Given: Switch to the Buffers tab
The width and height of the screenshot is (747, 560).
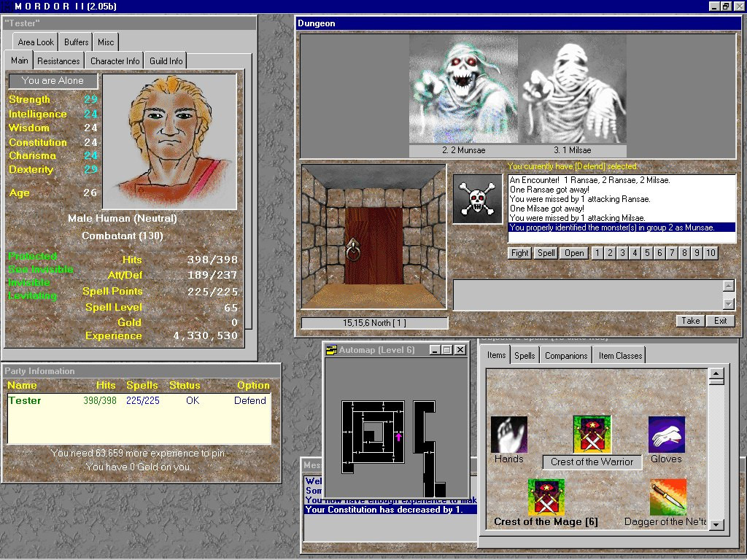Looking at the screenshot, I should pyautogui.click(x=76, y=42).
